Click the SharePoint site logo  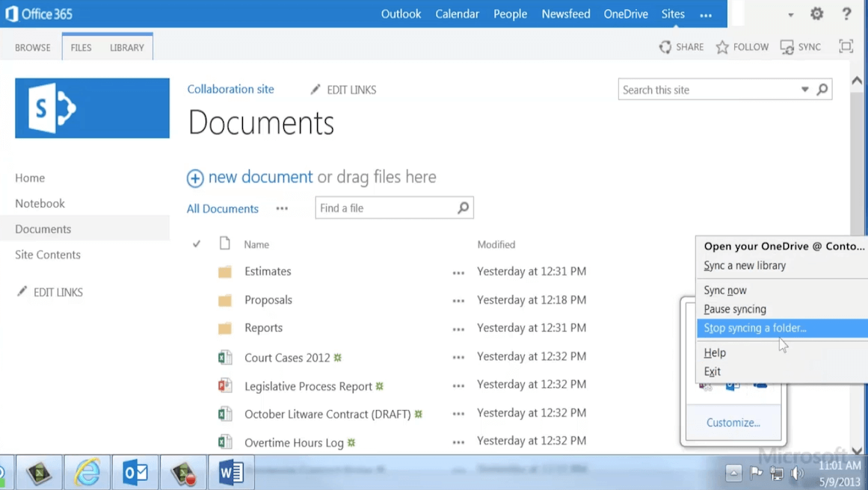93,108
